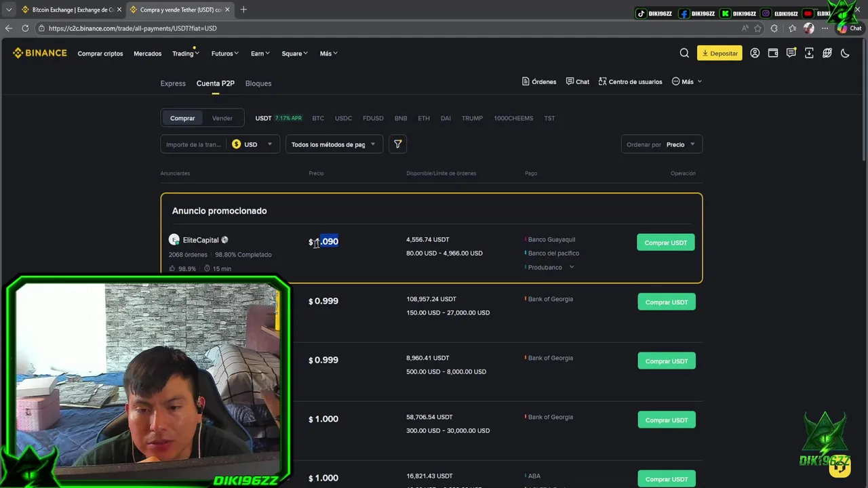
Task: Select the Comprar toggle
Action: click(x=182, y=118)
